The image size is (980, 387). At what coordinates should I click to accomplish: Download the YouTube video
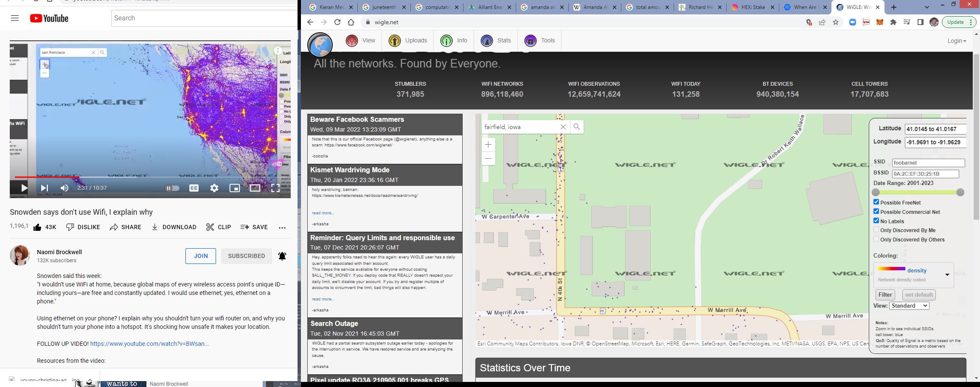(x=174, y=227)
